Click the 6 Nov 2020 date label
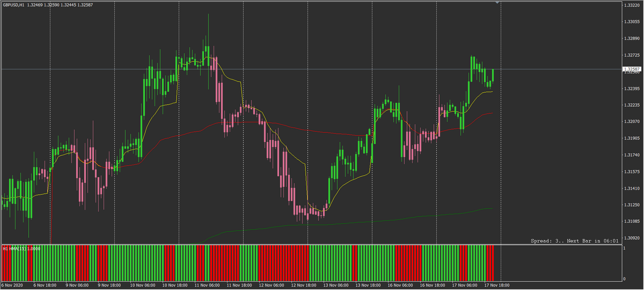 coord(12,286)
